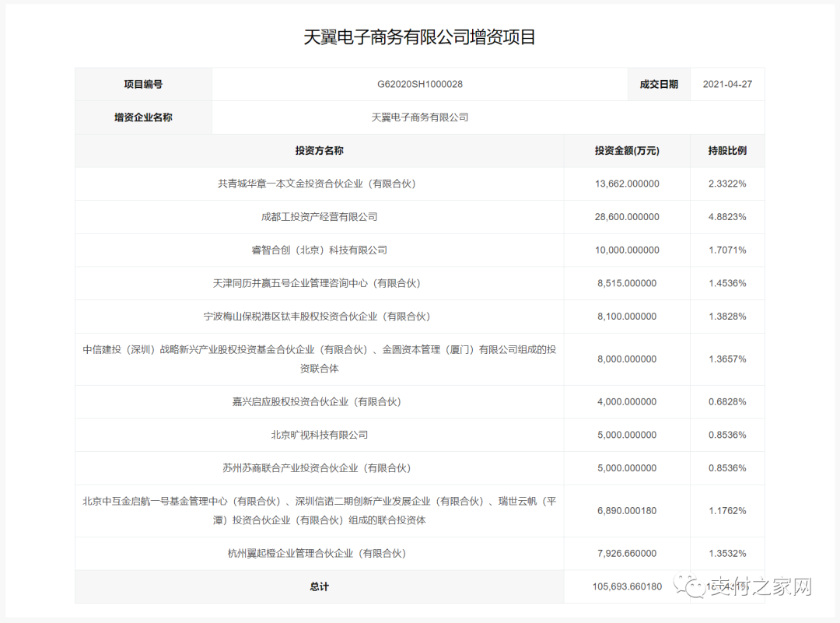Click amount 13,662.000000

(627, 184)
